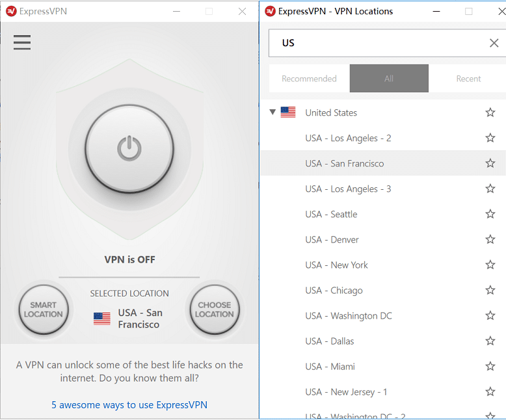The height and width of the screenshot is (420, 506).
Task: Select USA - Chicago
Action: (x=383, y=291)
